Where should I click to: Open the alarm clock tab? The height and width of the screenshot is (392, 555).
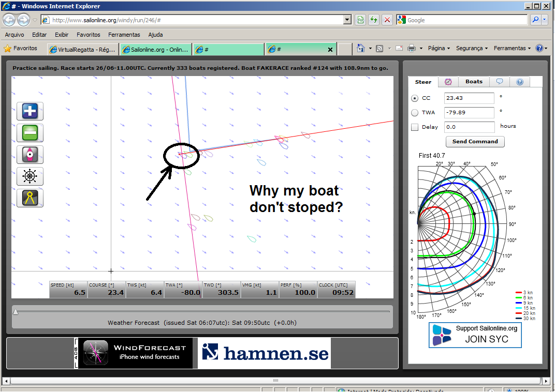click(448, 82)
